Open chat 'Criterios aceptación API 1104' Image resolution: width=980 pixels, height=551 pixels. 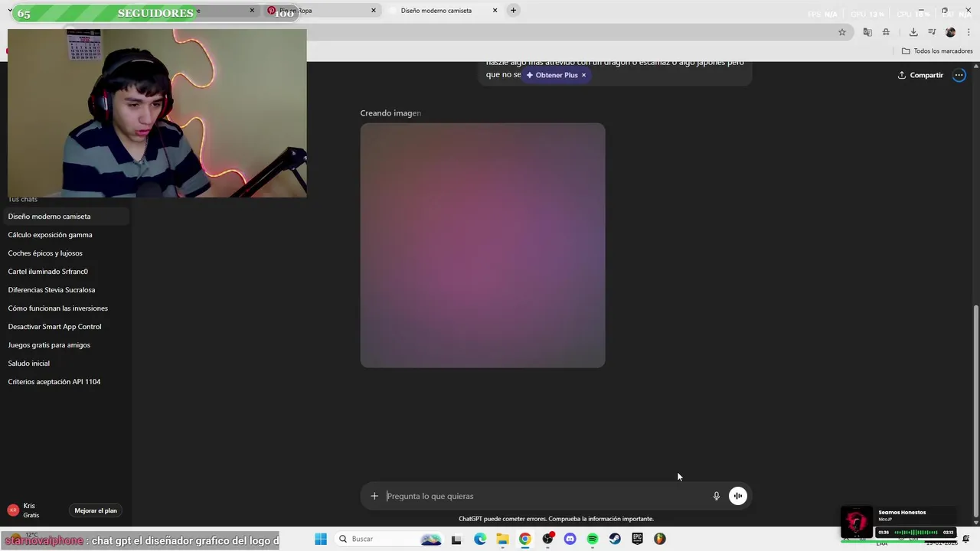click(x=65, y=382)
